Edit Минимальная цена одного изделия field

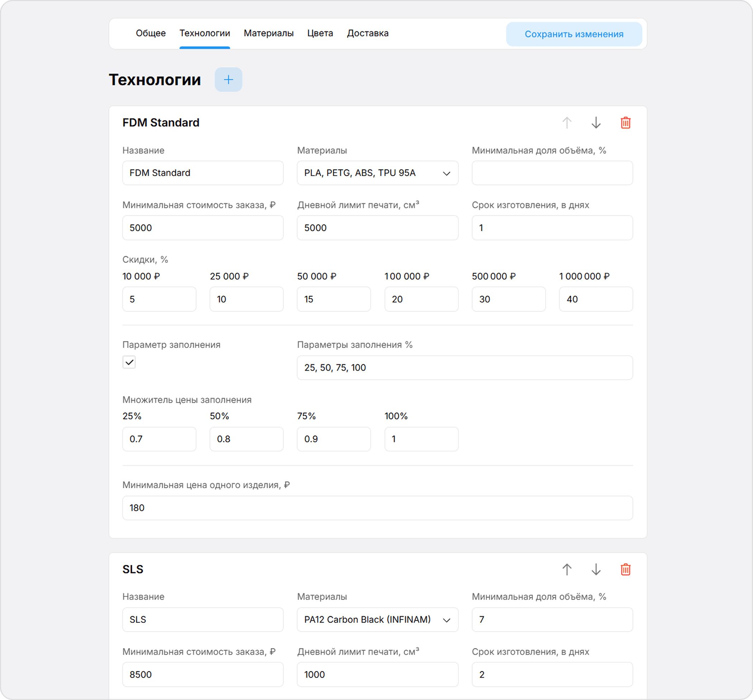click(378, 508)
